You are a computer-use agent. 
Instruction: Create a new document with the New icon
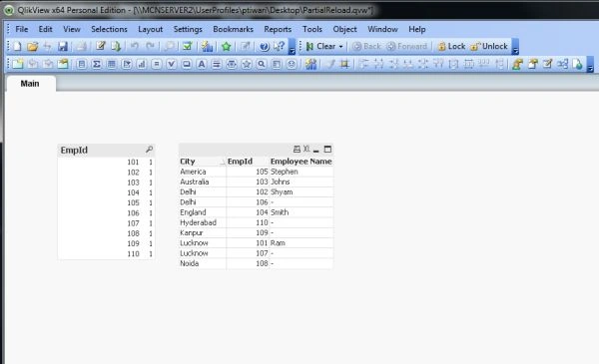pos(17,46)
